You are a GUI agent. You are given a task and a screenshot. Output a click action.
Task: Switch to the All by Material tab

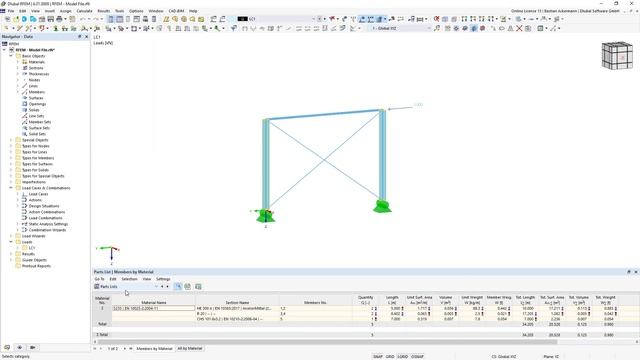click(189, 349)
